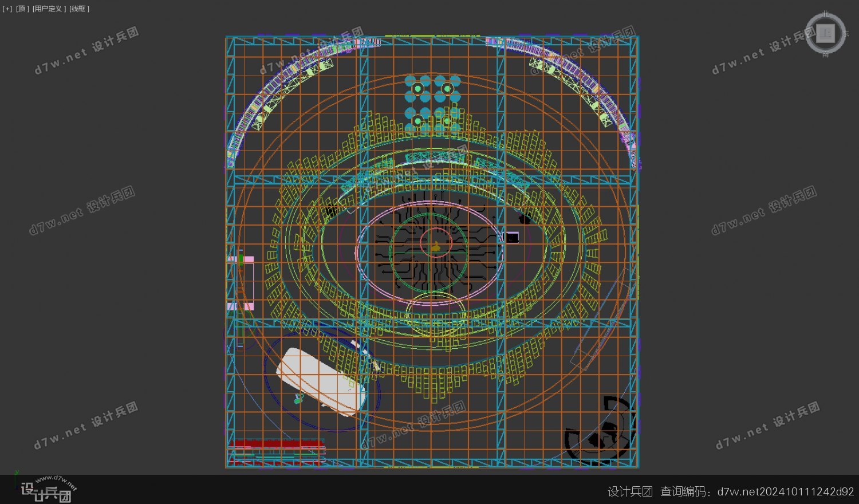859x504 pixels.
Task: Click the ViewCube top face 上
Action: [x=825, y=33]
